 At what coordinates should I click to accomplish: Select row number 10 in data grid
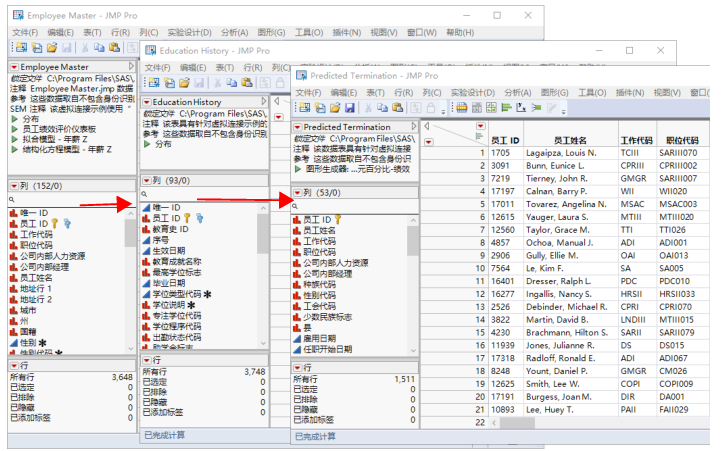click(480, 268)
